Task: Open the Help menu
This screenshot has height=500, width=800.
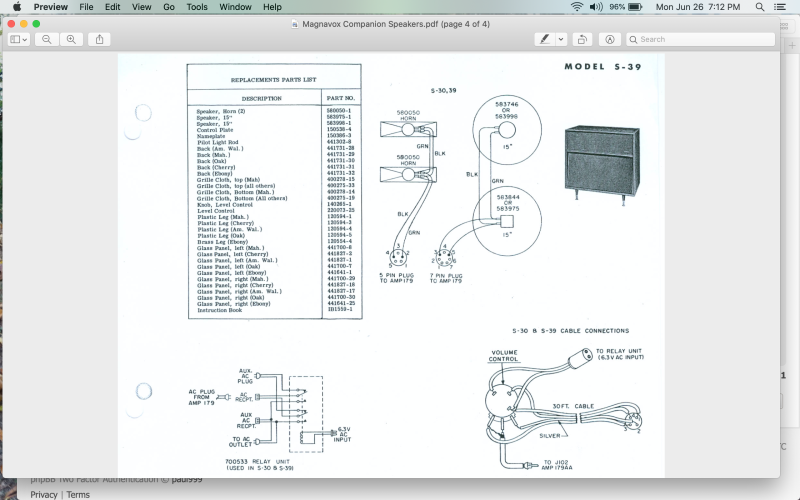Action: coord(272,7)
